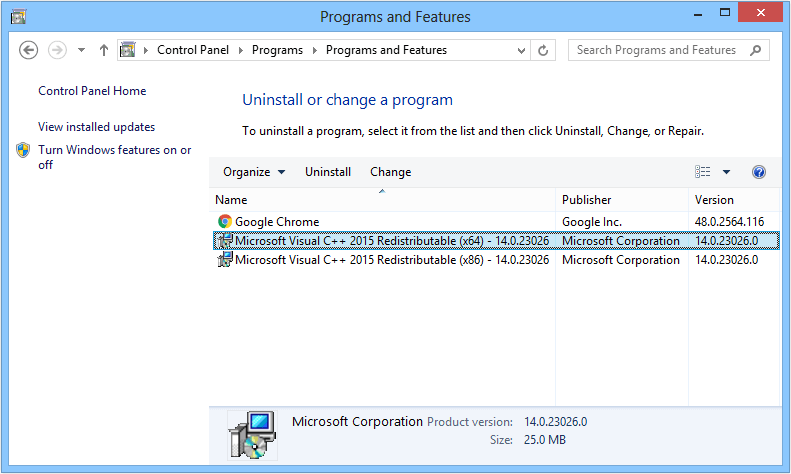Screen dimensions: 791x474
Task: Open Control Panel Home link
Action: (92, 91)
